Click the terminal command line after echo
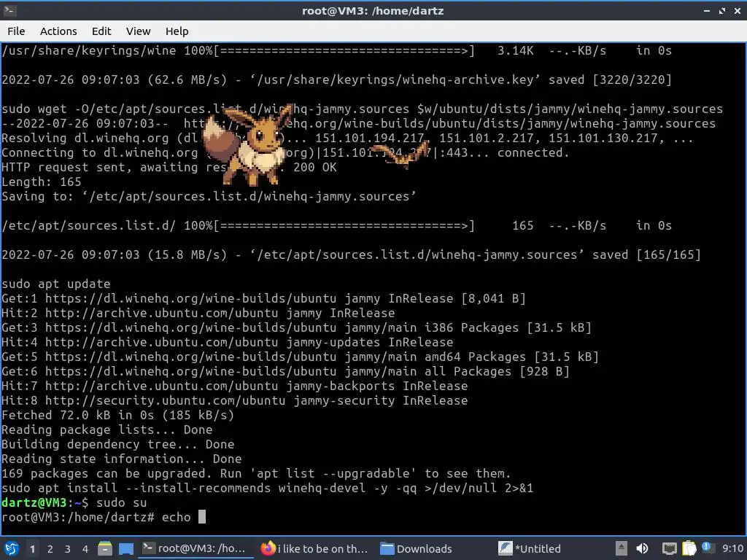This screenshot has width=747, height=560. (201, 517)
